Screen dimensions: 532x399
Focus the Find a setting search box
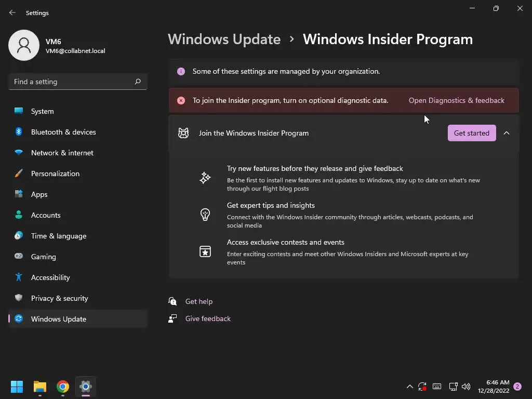(78, 82)
